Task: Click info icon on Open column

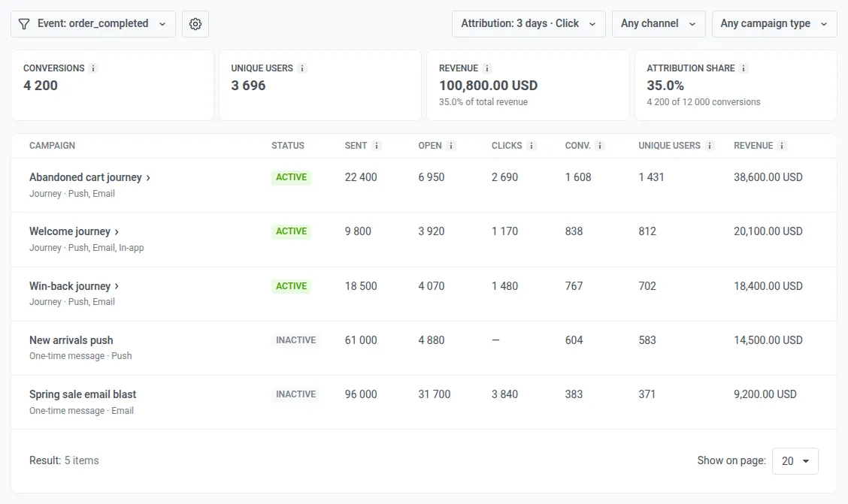Action: 452,145
